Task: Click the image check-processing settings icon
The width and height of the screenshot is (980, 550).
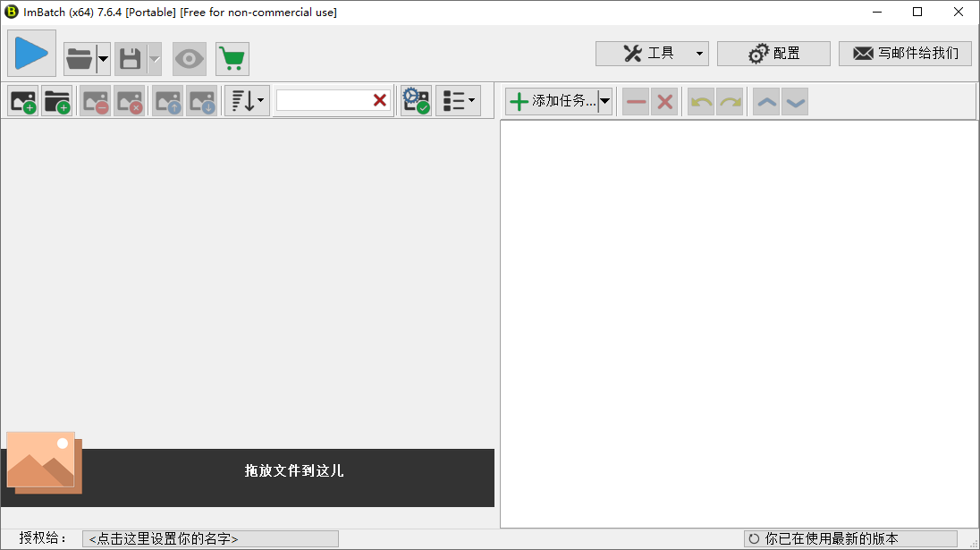Action: click(x=415, y=100)
